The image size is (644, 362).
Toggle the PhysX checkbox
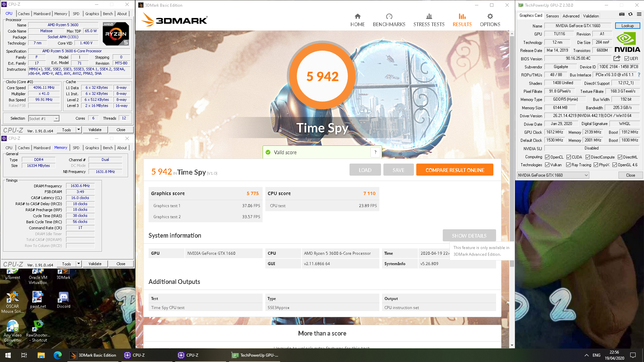(596, 165)
